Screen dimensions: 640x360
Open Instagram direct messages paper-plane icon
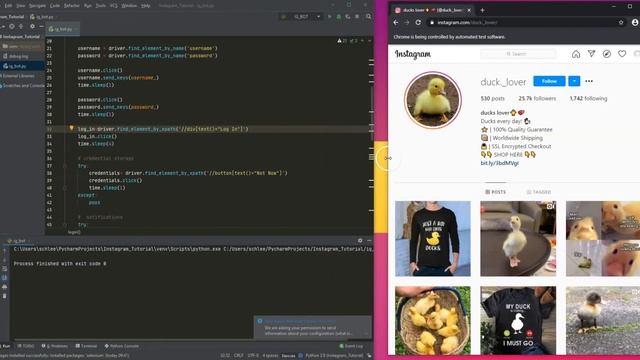pyautogui.click(x=591, y=53)
